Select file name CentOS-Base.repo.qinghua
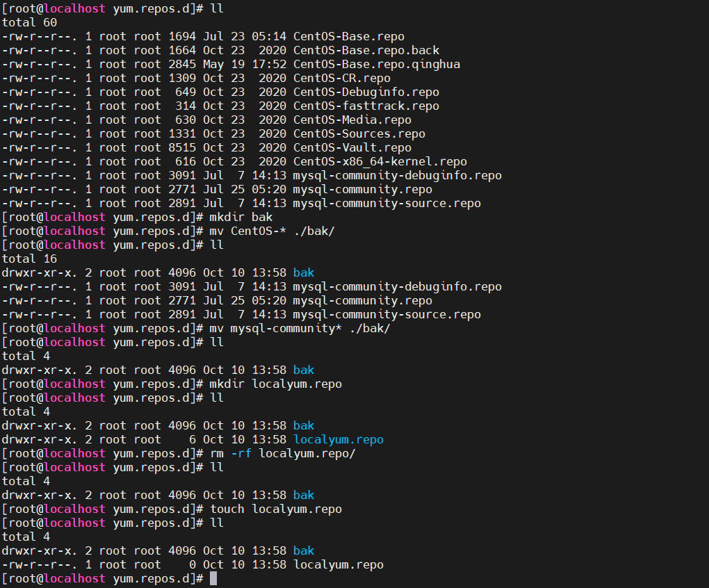Viewport: 709px width, 588px height. pyautogui.click(x=377, y=64)
